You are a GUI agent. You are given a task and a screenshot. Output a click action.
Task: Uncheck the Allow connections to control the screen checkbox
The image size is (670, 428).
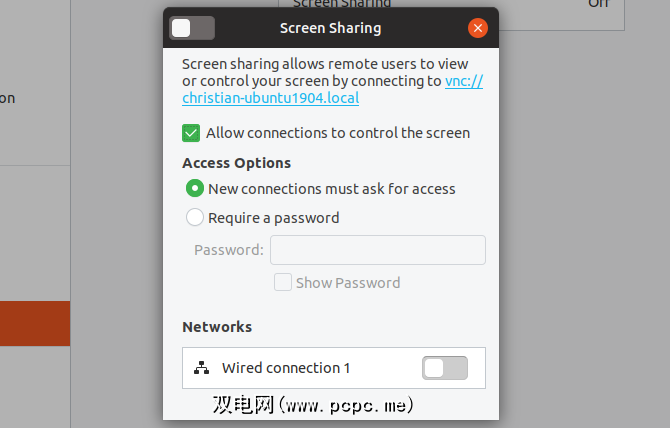pyautogui.click(x=191, y=133)
